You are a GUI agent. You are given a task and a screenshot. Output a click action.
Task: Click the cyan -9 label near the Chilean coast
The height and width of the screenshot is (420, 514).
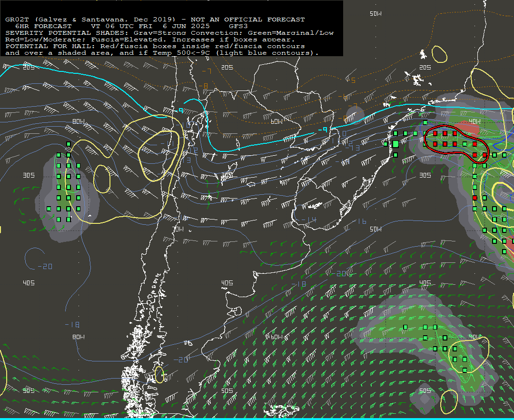179,110
